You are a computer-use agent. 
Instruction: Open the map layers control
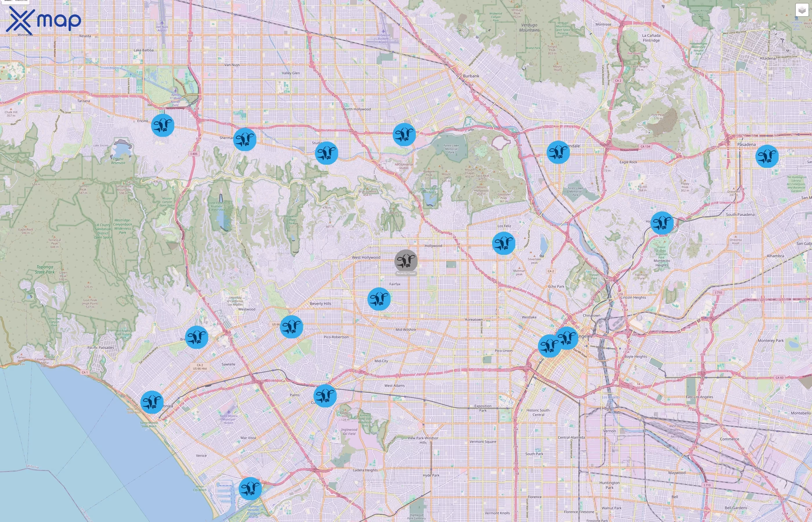tap(802, 10)
